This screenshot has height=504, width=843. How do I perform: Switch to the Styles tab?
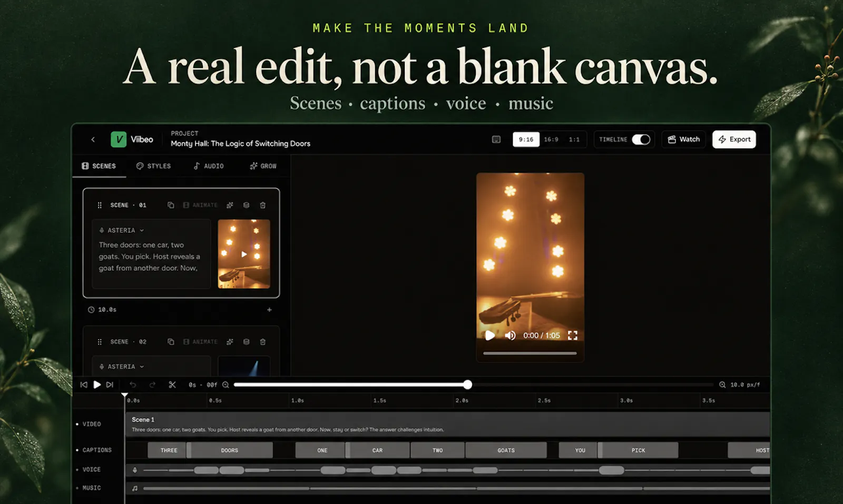pyautogui.click(x=153, y=166)
